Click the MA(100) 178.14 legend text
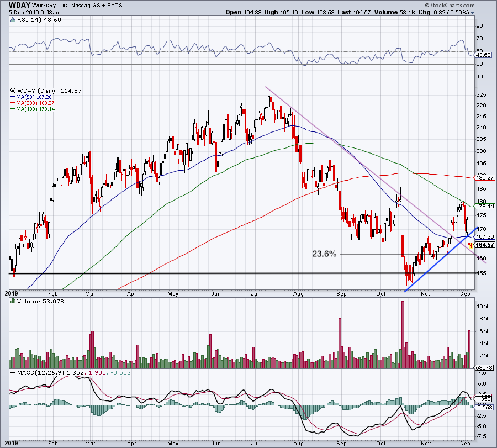497x448 pixels. (x=35, y=109)
